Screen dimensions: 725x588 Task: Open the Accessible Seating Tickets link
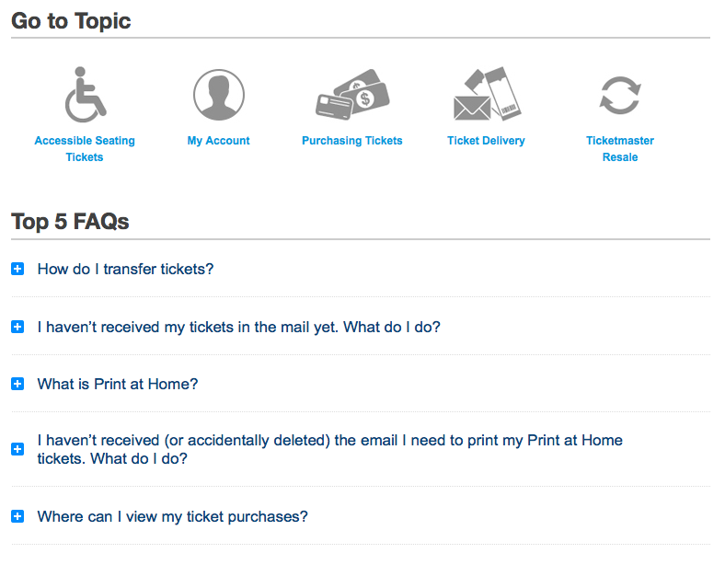click(85, 149)
